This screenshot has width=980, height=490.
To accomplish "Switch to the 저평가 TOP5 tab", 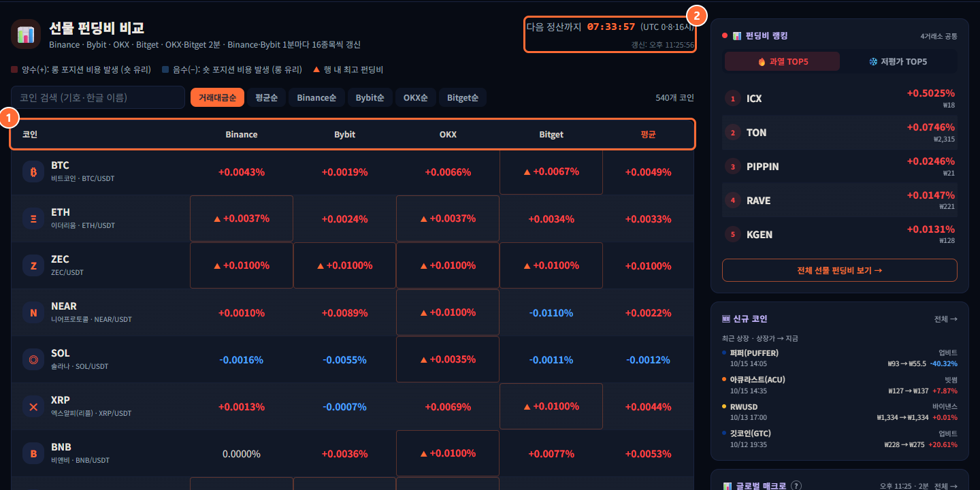I will (x=898, y=61).
